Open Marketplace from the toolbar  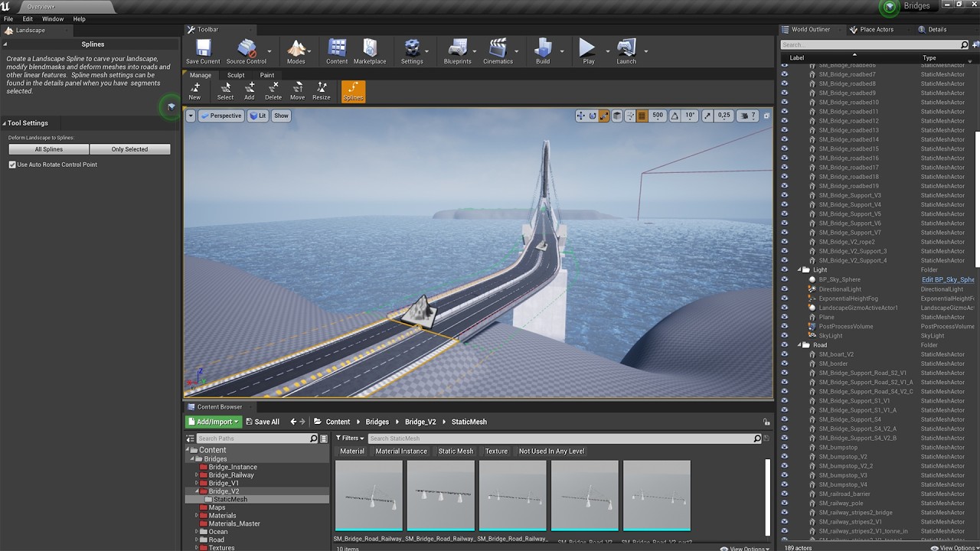(370, 51)
